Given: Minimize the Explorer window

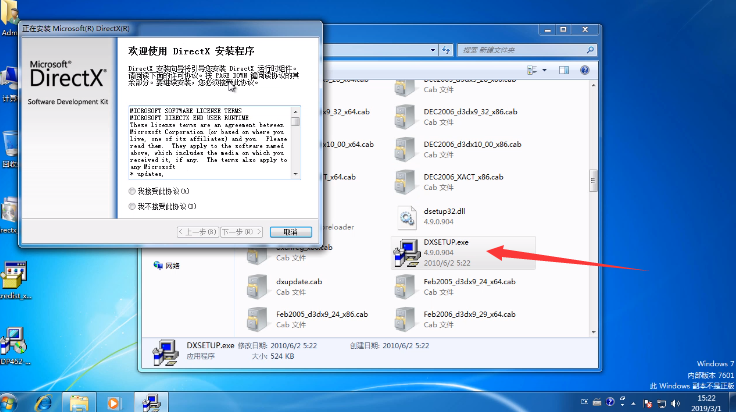Looking at the screenshot, I should click(x=547, y=30).
